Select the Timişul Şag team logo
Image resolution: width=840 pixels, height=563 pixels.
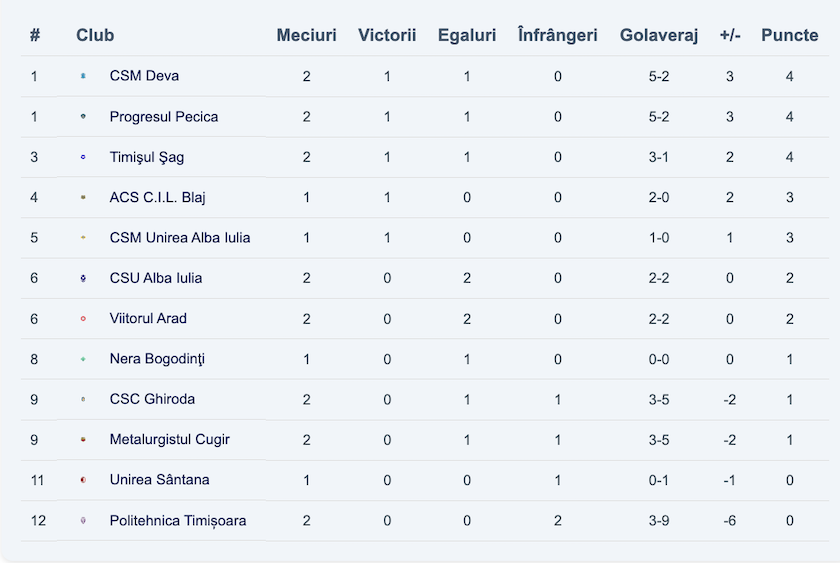tap(83, 157)
